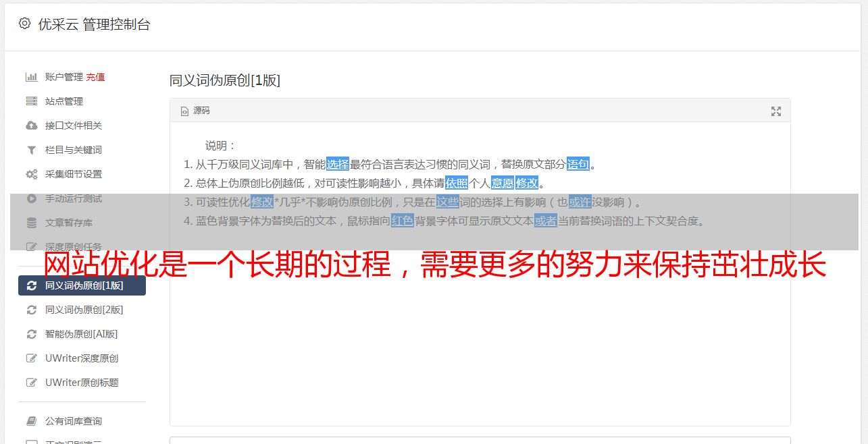
Task: Click highlighted word 依照 in text
Action: pos(457,183)
